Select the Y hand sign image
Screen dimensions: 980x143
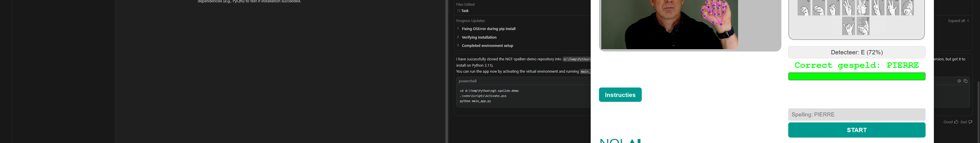pyautogui.click(x=848, y=27)
